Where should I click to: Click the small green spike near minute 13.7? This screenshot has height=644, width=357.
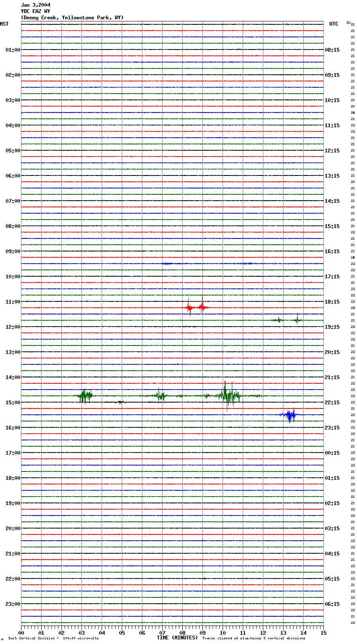297,319
